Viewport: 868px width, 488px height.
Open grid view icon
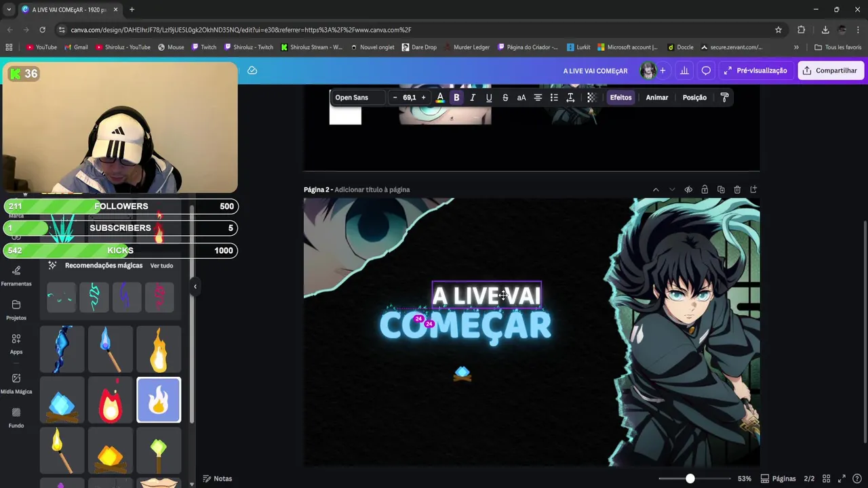point(827,479)
